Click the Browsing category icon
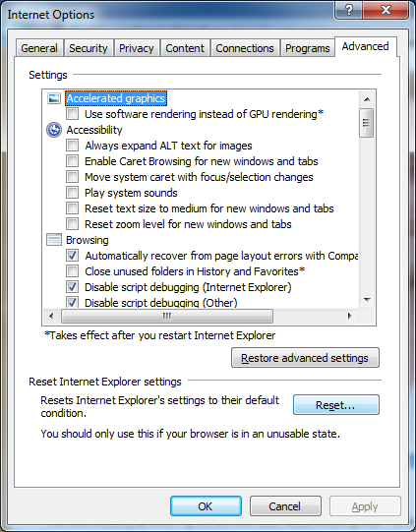The image size is (416, 532). click(x=54, y=240)
